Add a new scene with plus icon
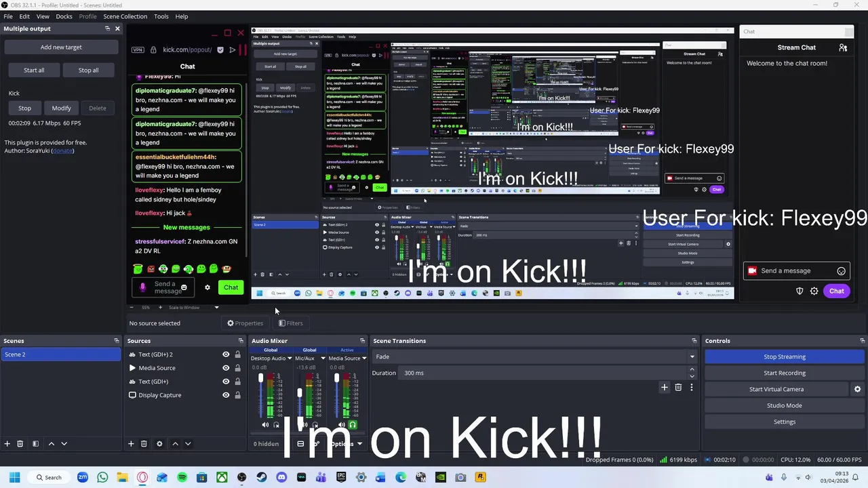 (x=7, y=444)
